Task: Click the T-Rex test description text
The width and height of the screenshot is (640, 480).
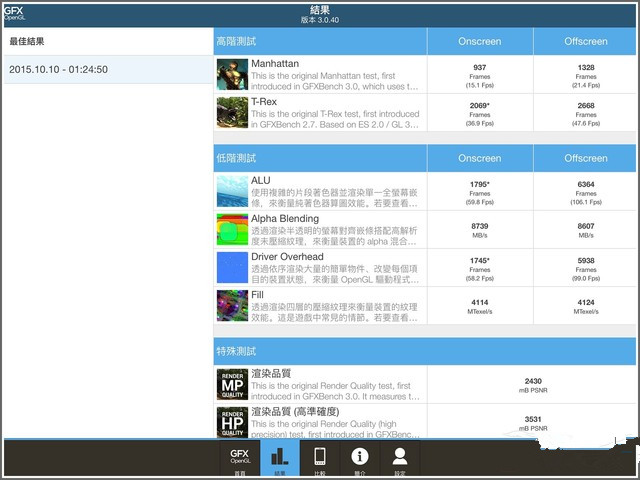Action: 335,119
